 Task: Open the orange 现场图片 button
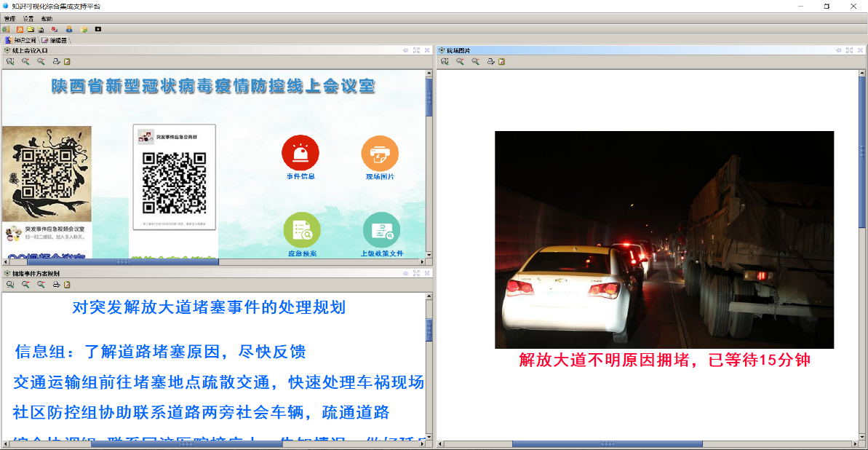(x=380, y=154)
